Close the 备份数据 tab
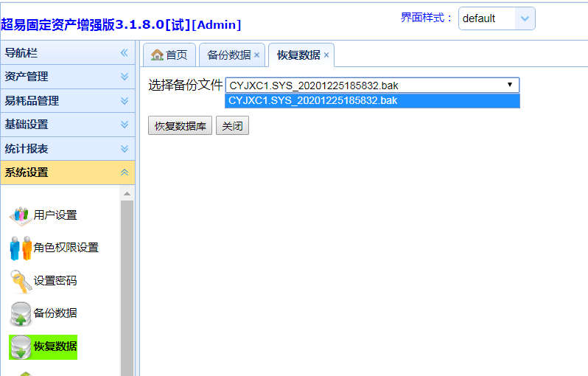The image size is (588, 376). click(256, 55)
